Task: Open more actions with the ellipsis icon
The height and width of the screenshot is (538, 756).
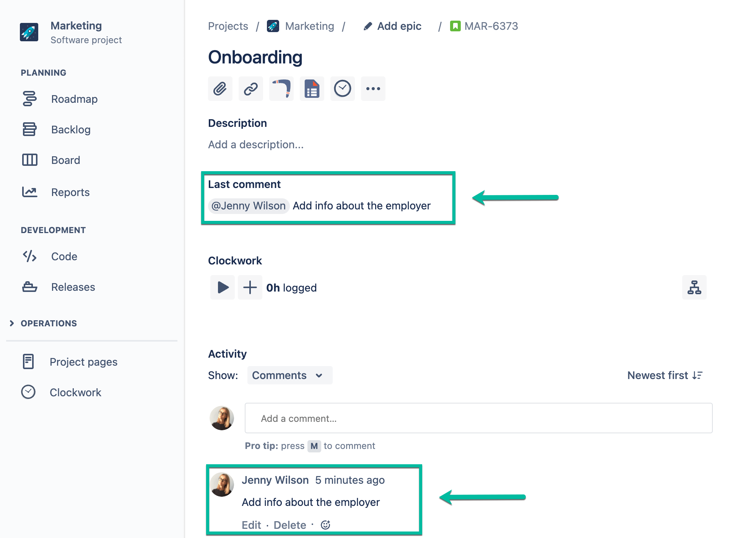Action: (373, 88)
